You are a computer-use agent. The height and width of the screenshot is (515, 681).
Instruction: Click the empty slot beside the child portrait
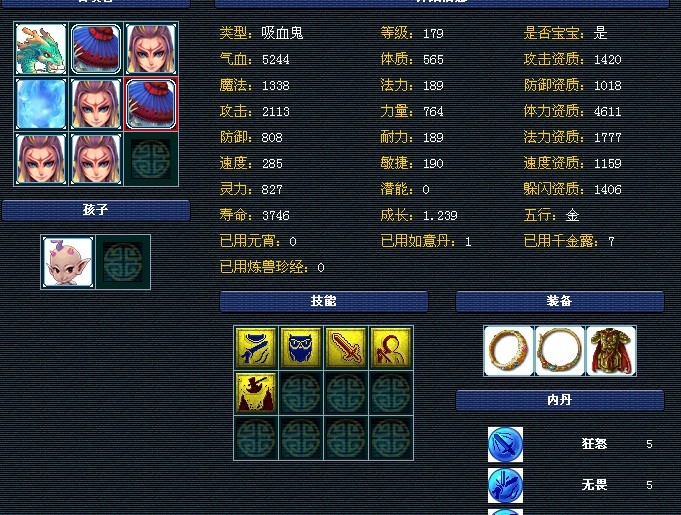click(123, 262)
